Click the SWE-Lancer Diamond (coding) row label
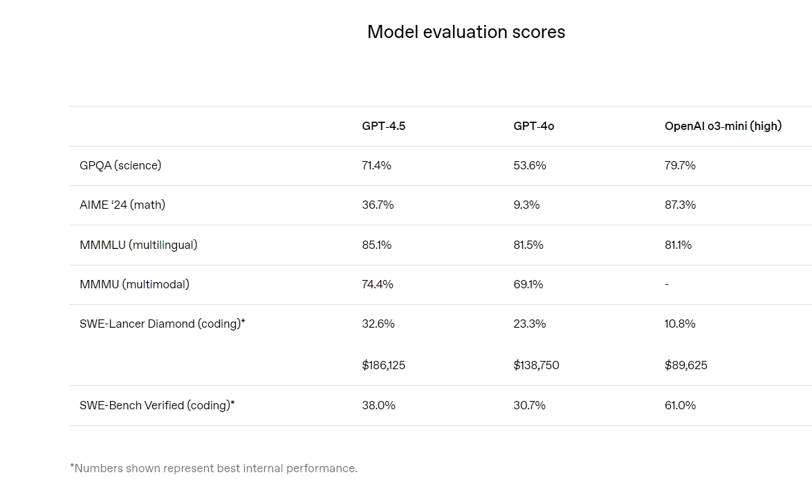The width and height of the screenshot is (812, 504). (162, 324)
